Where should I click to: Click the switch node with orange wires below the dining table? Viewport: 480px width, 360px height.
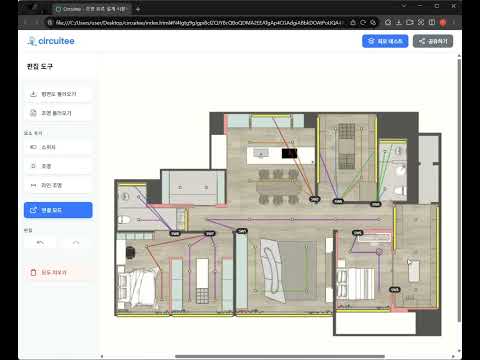314,199
